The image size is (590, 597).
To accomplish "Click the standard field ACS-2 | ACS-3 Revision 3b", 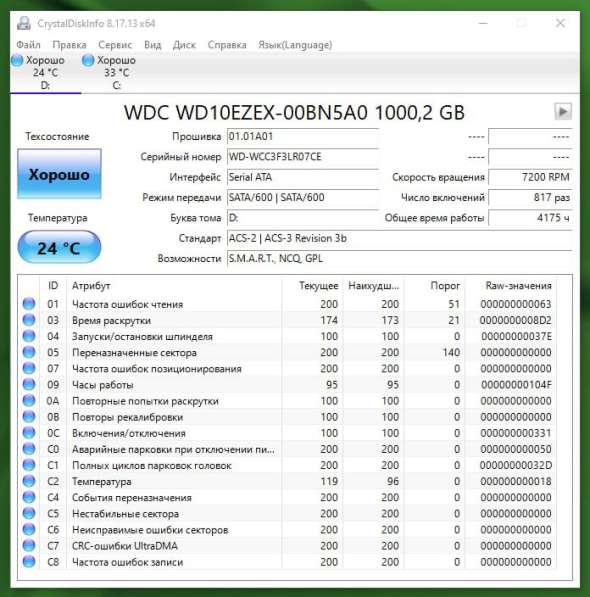I will [x=400, y=238].
